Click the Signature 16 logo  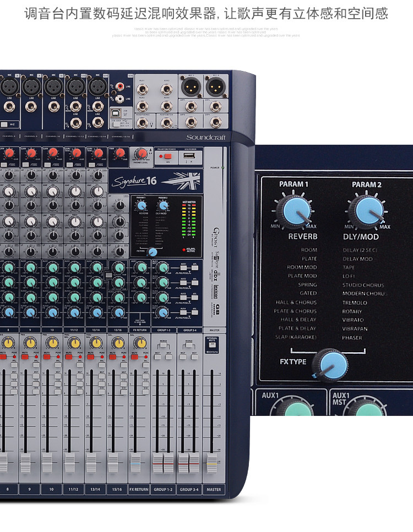tap(134, 181)
